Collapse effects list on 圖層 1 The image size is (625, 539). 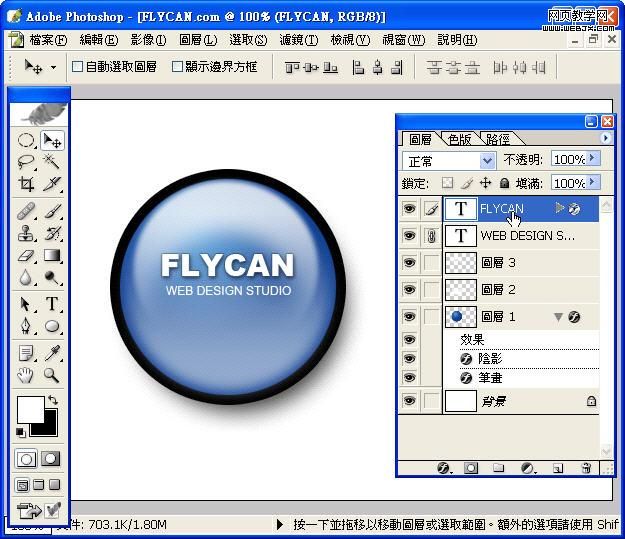tap(558, 317)
